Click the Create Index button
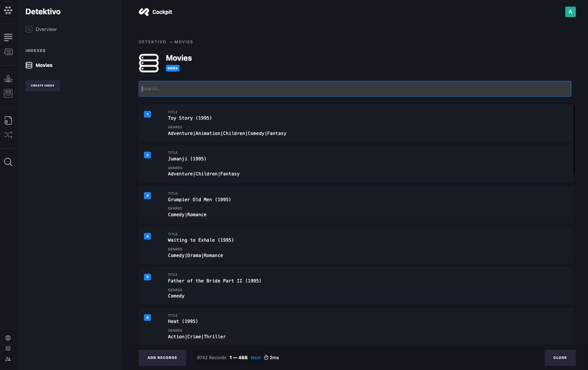This screenshot has height=370, width=588. pyautogui.click(x=43, y=86)
